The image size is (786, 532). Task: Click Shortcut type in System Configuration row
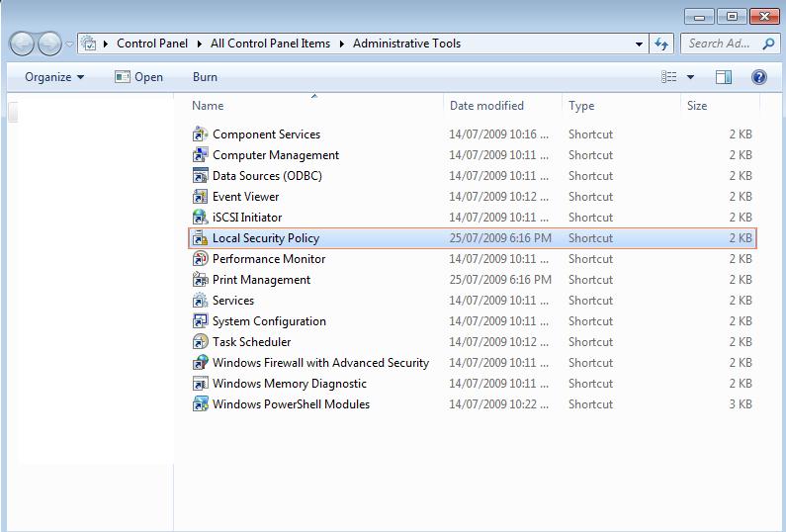click(x=590, y=321)
